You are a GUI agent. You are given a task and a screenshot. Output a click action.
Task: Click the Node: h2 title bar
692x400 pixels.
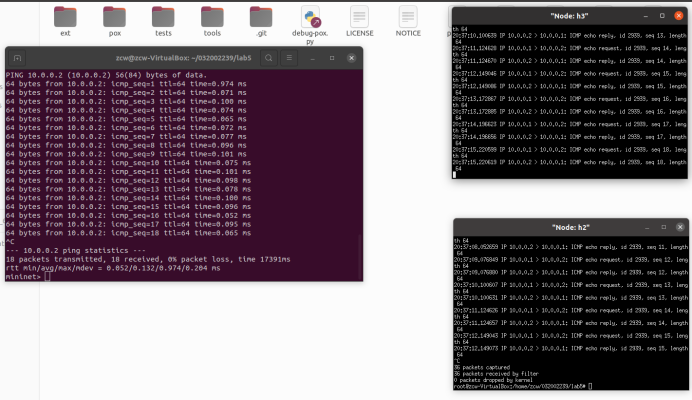[x=571, y=227]
